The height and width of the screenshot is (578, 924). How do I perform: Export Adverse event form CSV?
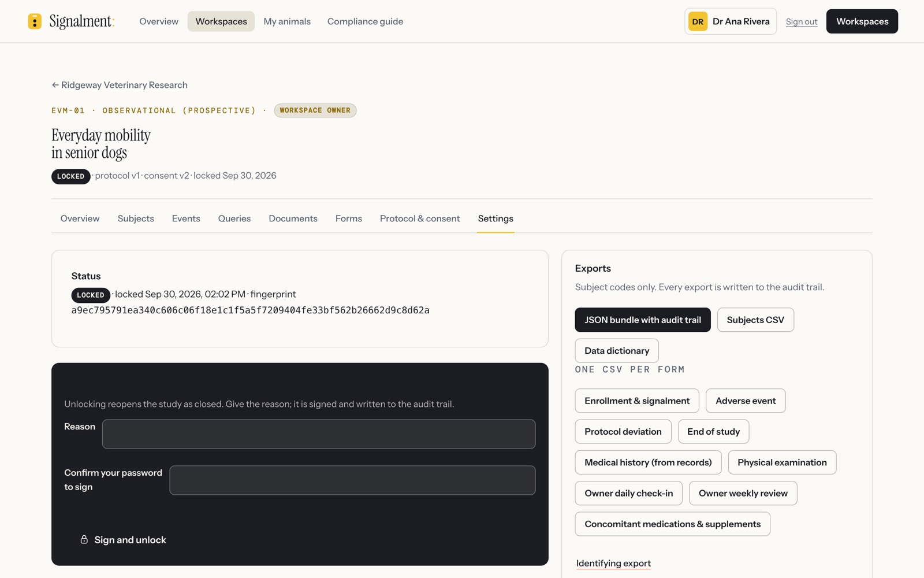746,401
